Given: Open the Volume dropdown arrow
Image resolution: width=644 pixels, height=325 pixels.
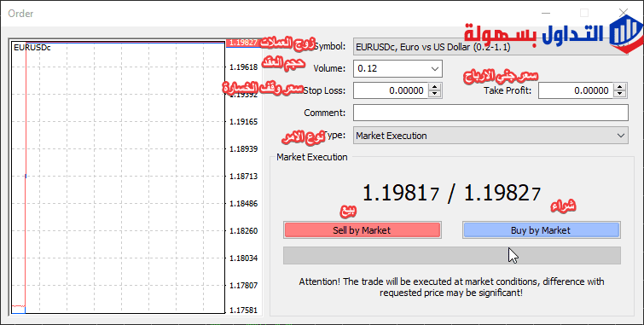Looking at the screenshot, I should (435, 68).
